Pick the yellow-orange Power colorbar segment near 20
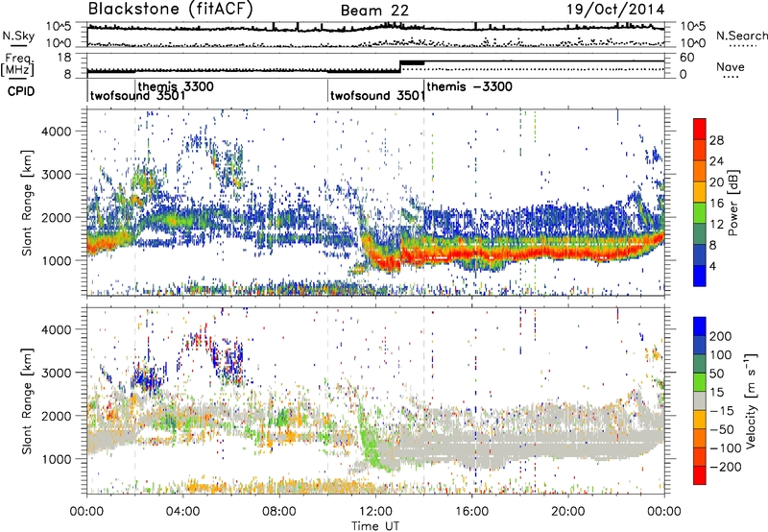768x532 pixels. click(700, 191)
